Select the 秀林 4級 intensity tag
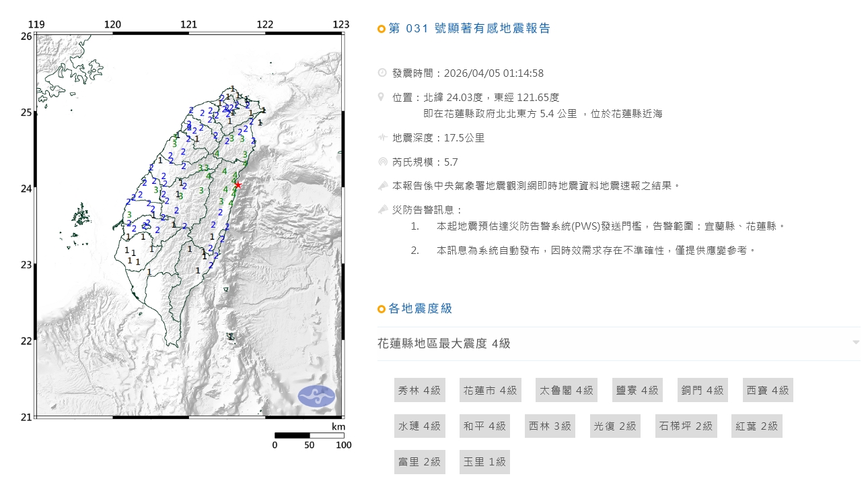This screenshot has height=489, width=868. click(419, 390)
